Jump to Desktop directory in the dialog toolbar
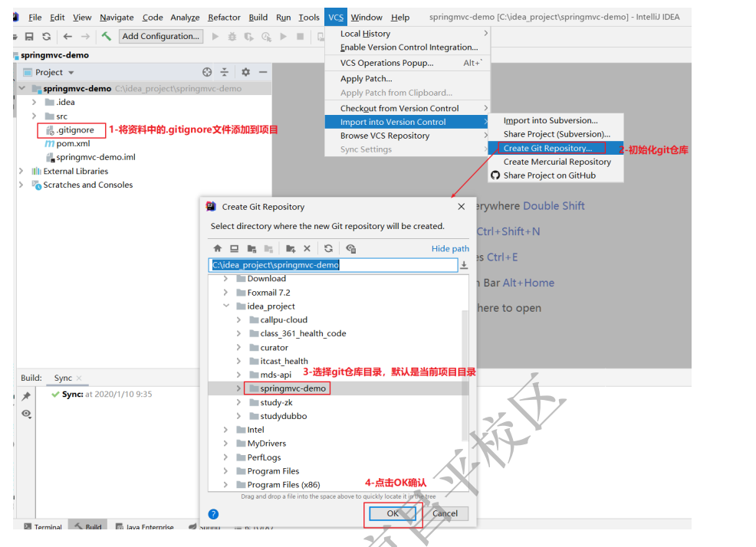The width and height of the screenshot is (756, 547). pyautogui.click(x=235, y=248)
